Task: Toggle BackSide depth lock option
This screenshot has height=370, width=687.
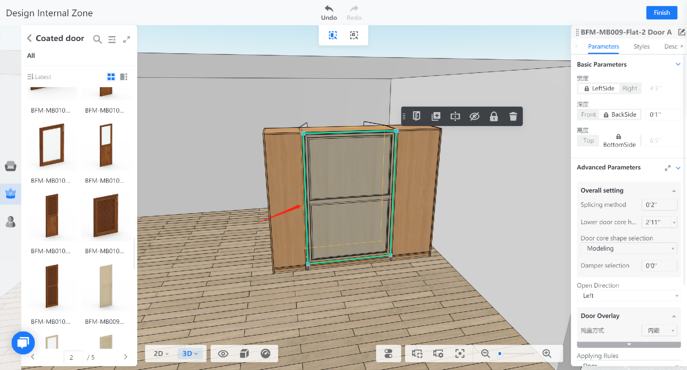Action: coord(620,114)
